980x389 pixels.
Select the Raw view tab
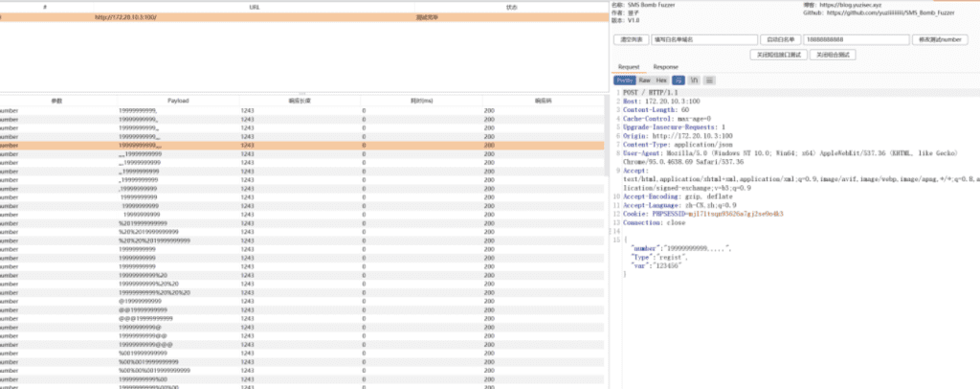point(644,80)
